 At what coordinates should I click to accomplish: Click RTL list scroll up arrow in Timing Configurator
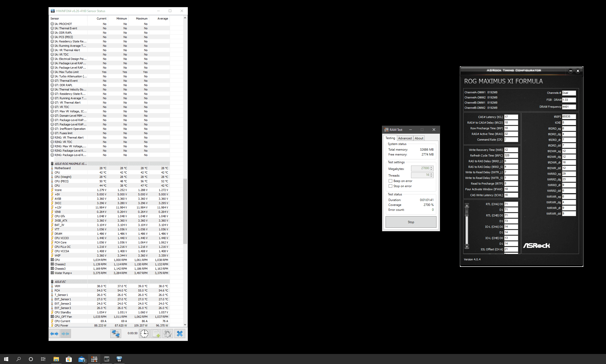(467, 205)
